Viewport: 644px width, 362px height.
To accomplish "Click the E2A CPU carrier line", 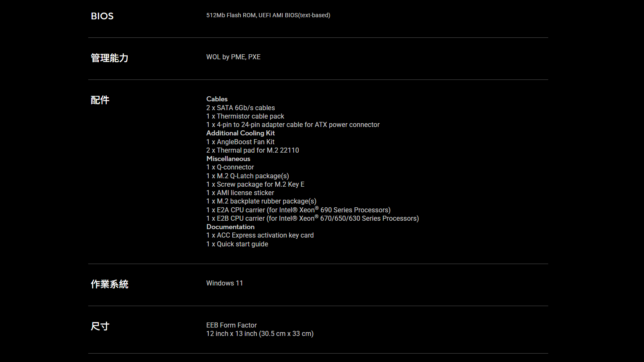I will [298, 210].
